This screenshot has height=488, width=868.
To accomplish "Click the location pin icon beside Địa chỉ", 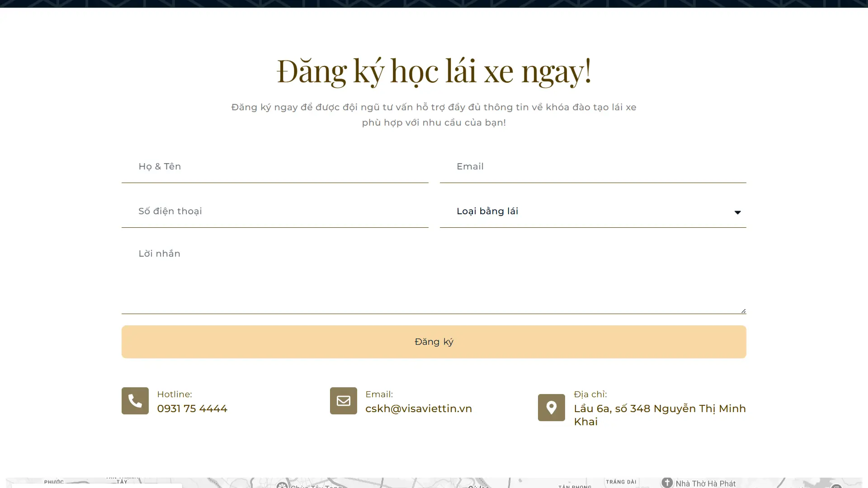I will click(551, 408).
